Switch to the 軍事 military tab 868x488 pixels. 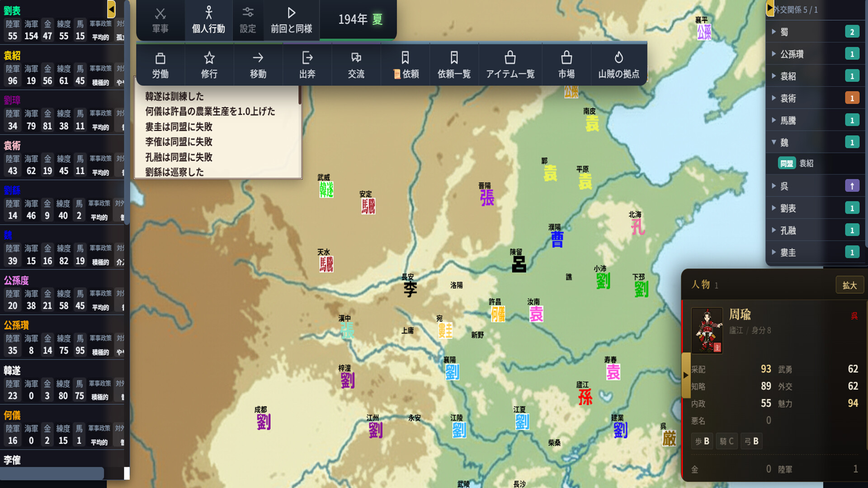coord(160,20)
